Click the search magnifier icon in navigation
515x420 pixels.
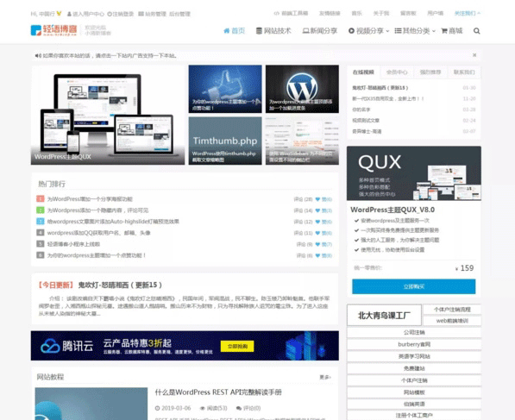click(476, 31)
